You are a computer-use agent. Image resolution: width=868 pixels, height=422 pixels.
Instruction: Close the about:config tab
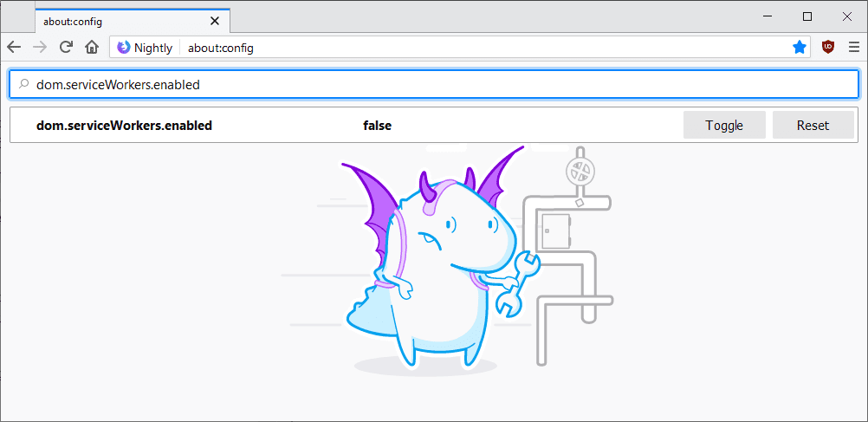pyautogui.click(x=215, y=22)
